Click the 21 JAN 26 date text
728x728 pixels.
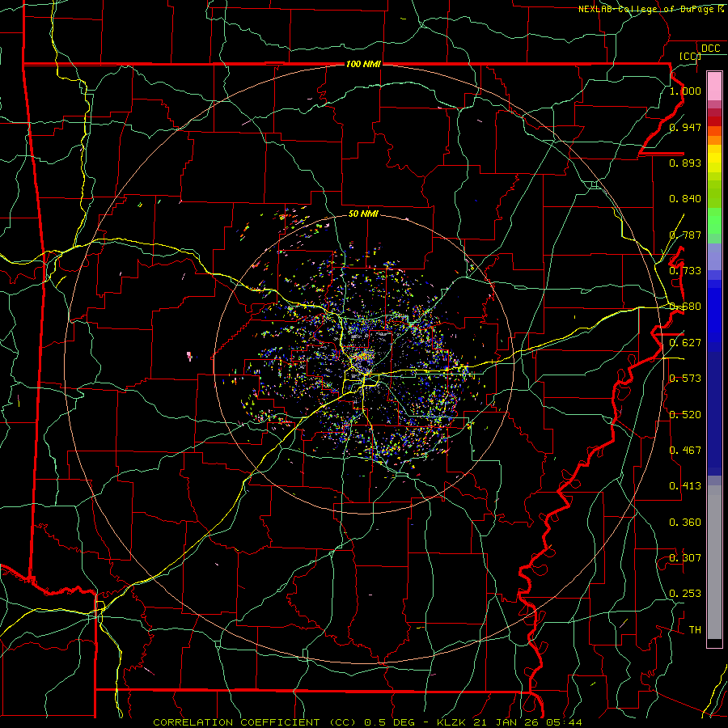(506, 722)
